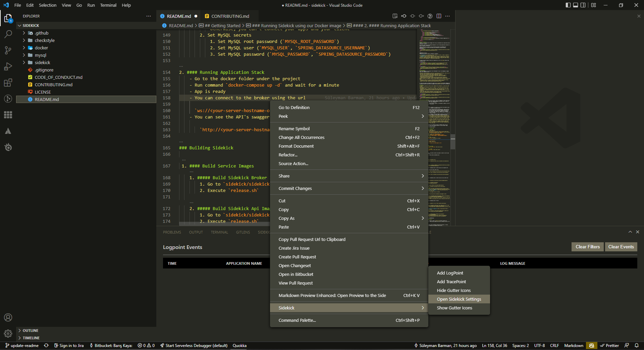Choose Format Document from the context menu
The width and height of the screenshot is (644, 350).
pyautogui.click(x=349, y=146)
